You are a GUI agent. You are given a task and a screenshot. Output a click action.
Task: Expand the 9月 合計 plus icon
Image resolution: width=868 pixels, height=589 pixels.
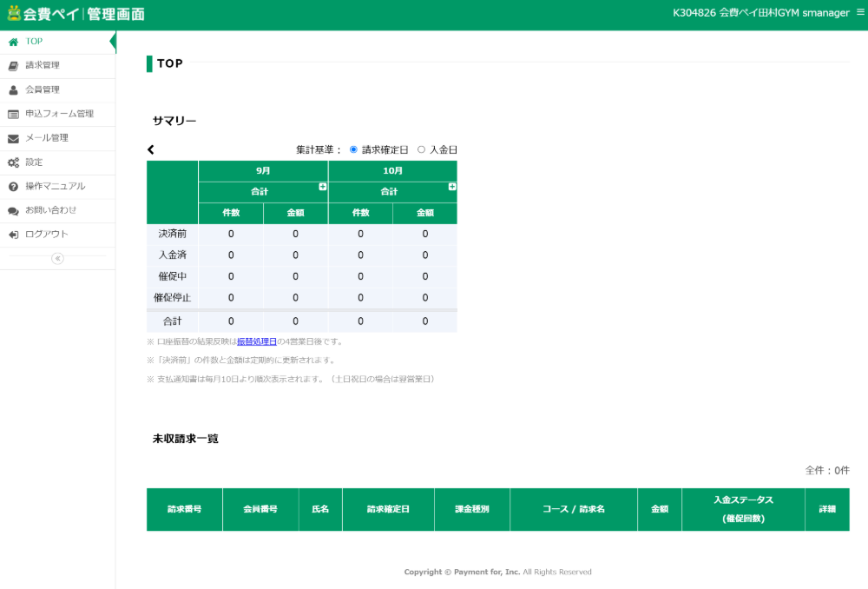tap(323, 187)
